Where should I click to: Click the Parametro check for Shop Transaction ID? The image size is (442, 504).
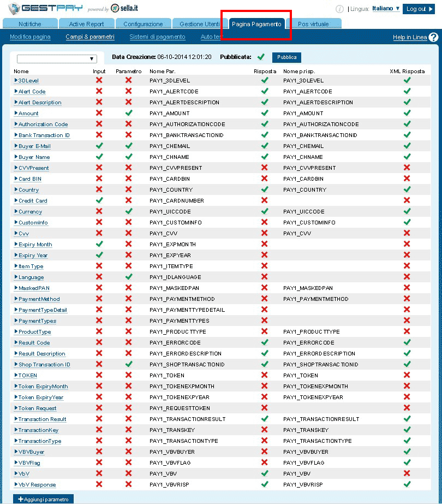[x=128, y=364]
